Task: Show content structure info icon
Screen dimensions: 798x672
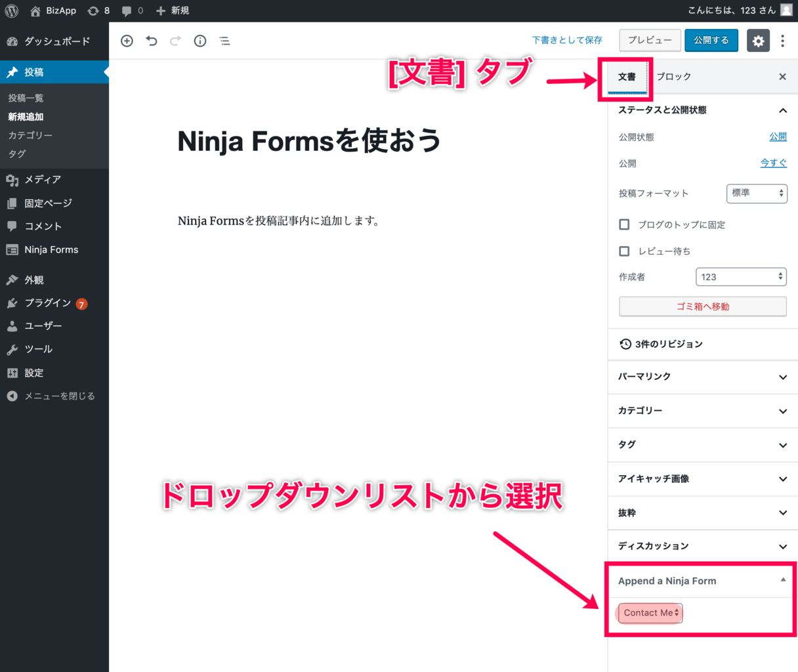Action: click(x=200, y=41)
